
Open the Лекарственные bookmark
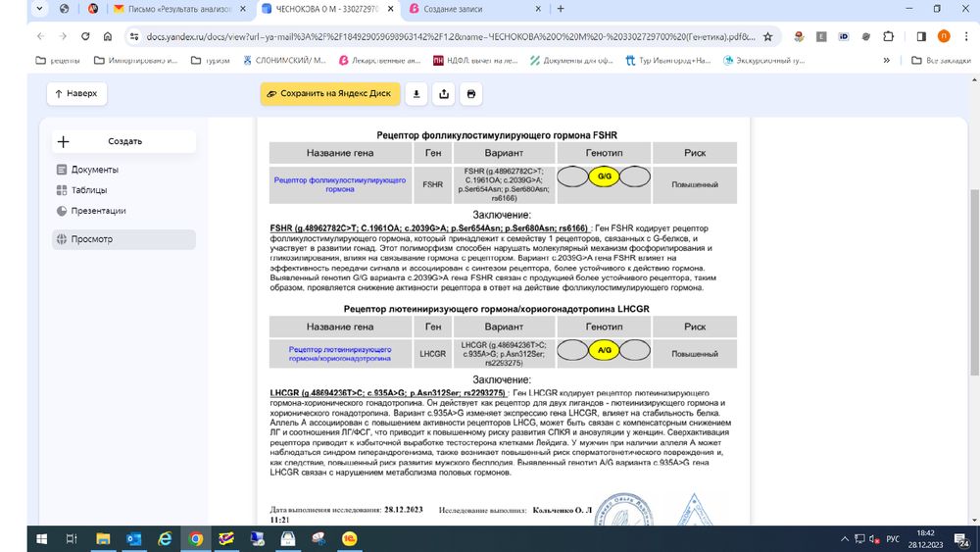(380, 61)
